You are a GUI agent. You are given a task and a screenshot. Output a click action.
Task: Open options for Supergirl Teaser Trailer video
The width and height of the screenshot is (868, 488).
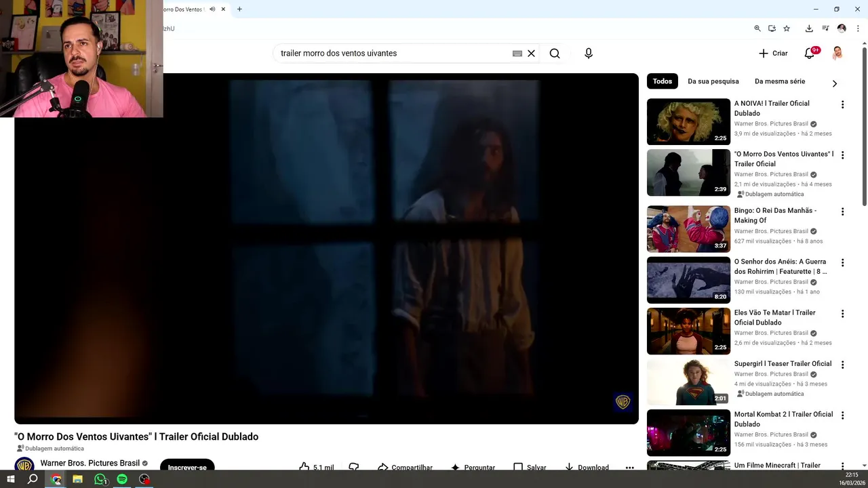843,365
